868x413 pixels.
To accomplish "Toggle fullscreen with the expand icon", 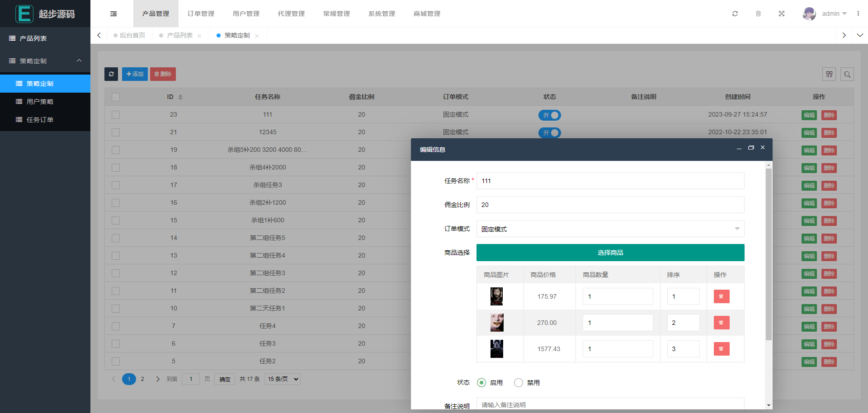I will coord(781,14).
